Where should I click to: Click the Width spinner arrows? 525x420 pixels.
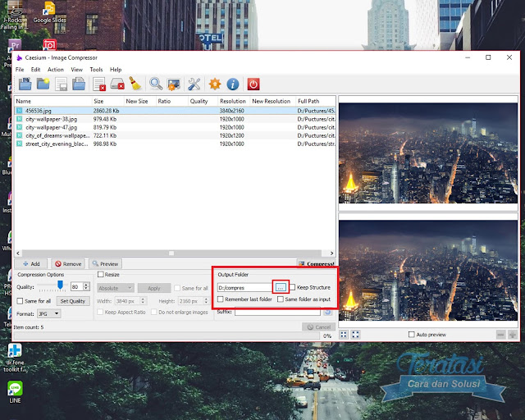143,301
